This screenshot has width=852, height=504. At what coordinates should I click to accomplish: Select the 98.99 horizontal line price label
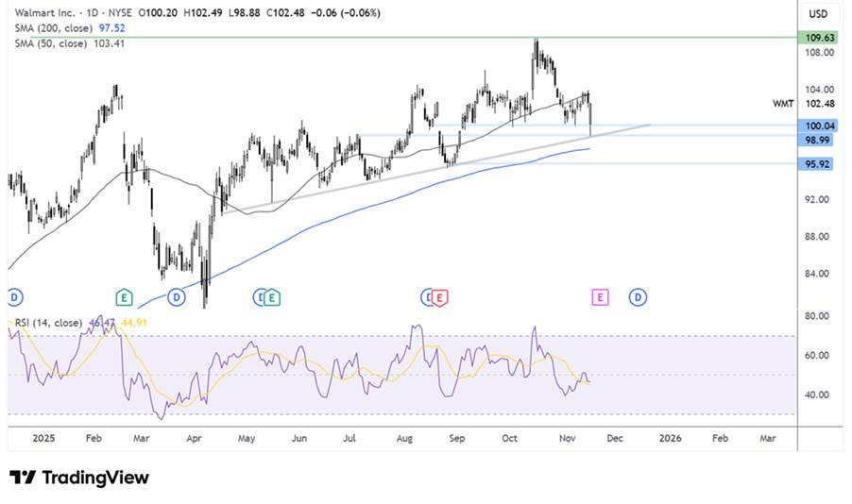tap(817, 140)
